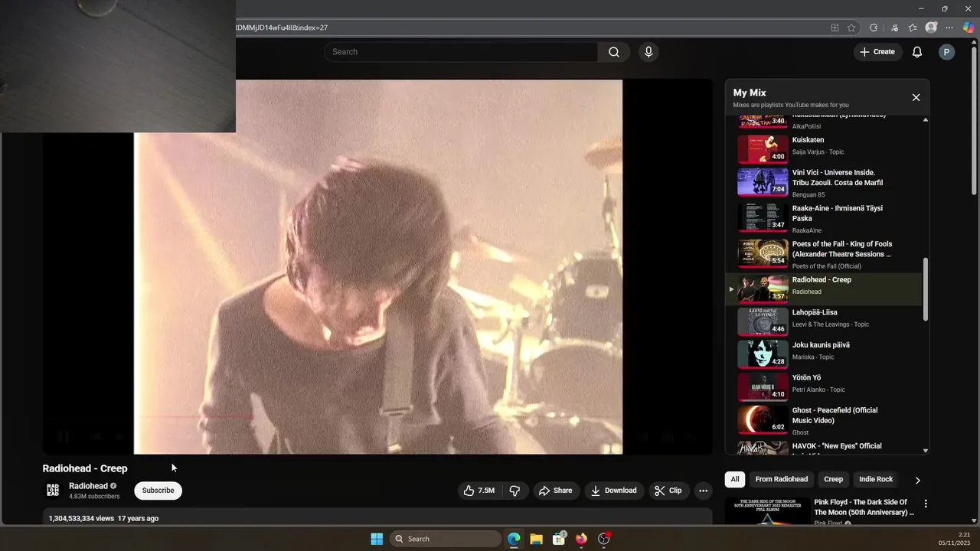
Task: Open YouTube notifications bell
Action: (x=916, y=52)
